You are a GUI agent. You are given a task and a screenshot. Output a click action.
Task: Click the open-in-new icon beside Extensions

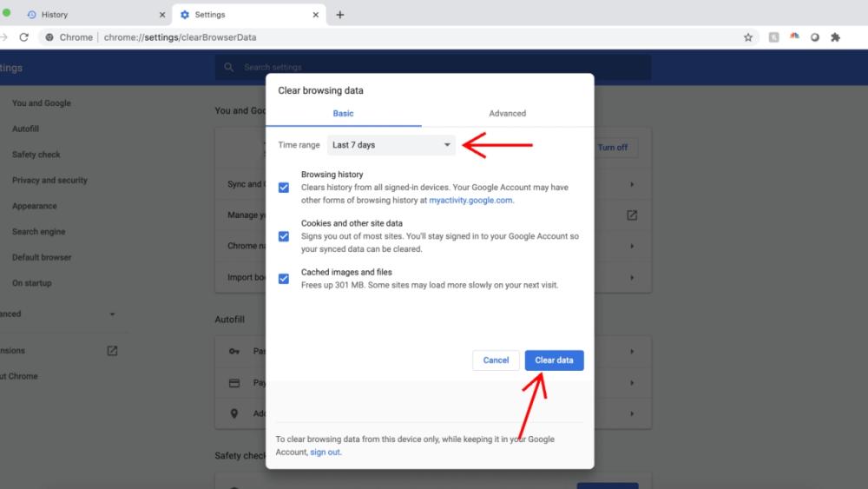112,351
